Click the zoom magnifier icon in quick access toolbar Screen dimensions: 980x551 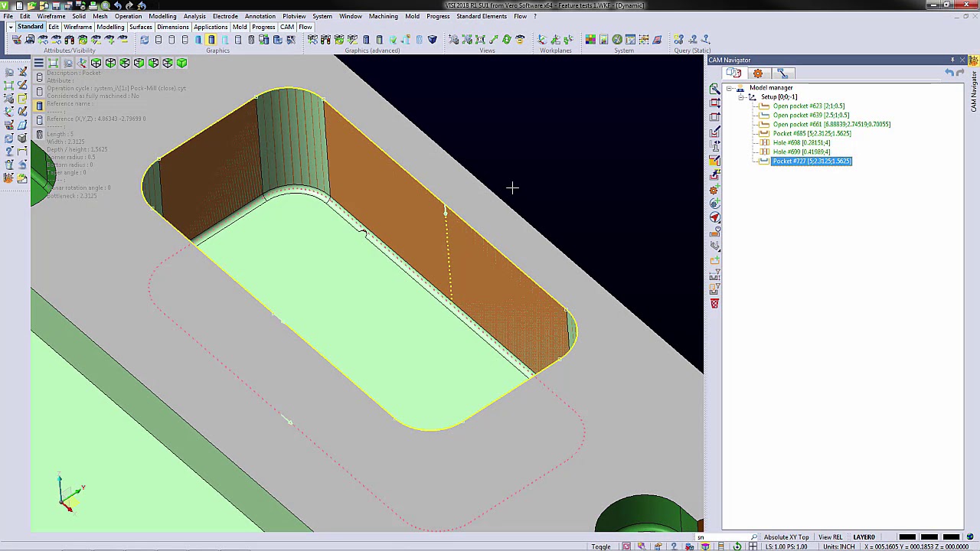pos(105,5)
